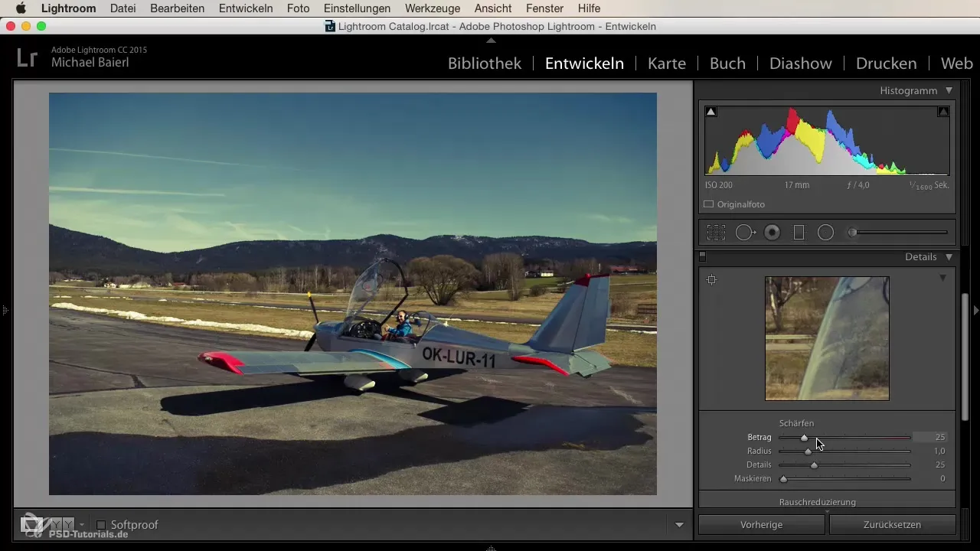Open the Lightroom application menu

coord(68,8)
